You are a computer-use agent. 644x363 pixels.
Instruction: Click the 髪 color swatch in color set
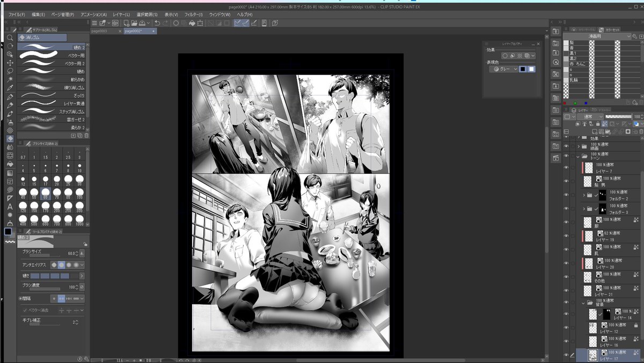(567, 42)
